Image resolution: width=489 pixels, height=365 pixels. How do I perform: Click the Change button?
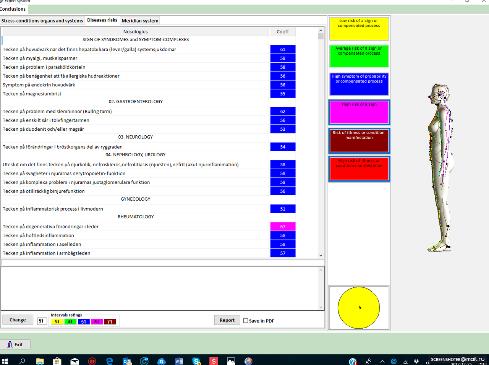coord(18,320)
